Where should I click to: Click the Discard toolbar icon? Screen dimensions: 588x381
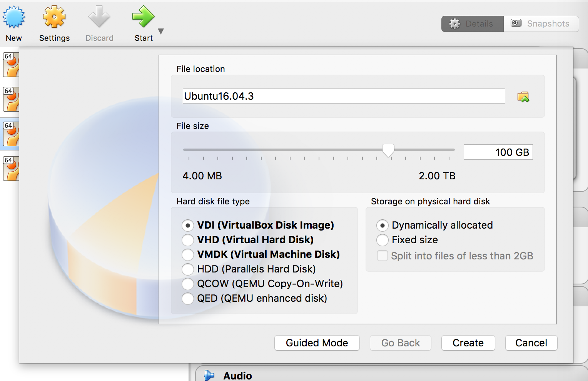point(99,17)
